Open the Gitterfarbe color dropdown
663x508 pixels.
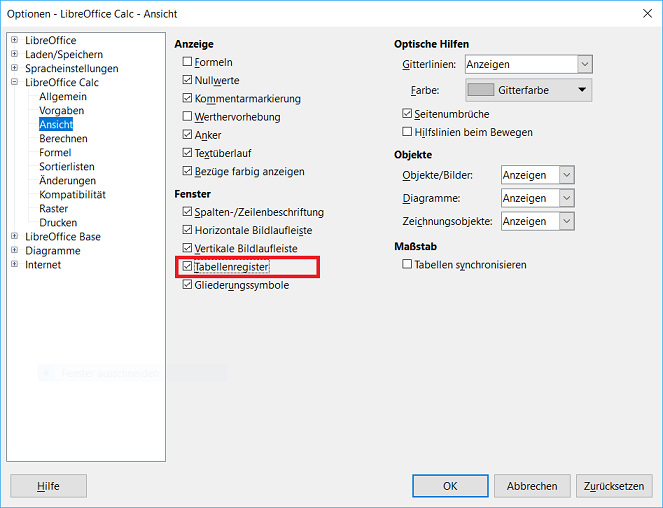coord(529,90)
